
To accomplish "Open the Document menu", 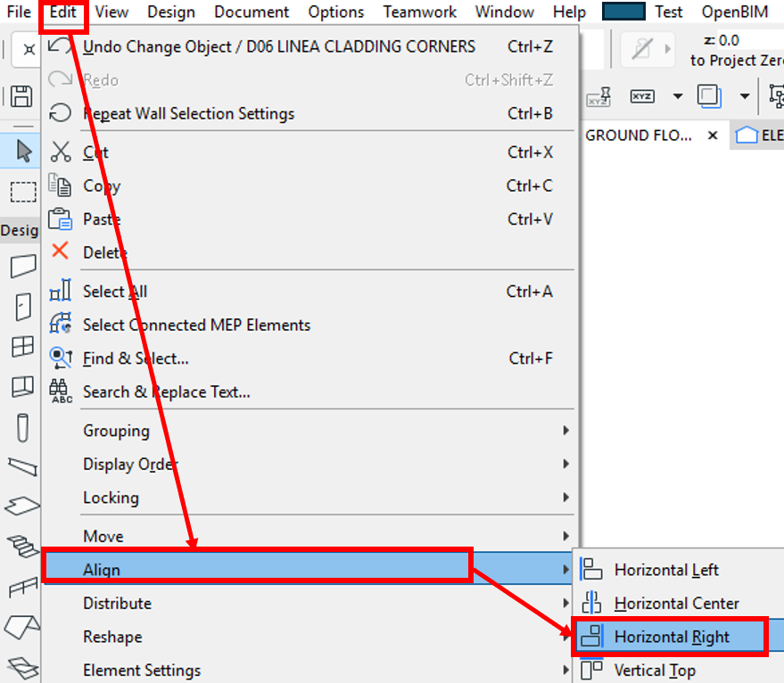I will [x=252, y=12].
